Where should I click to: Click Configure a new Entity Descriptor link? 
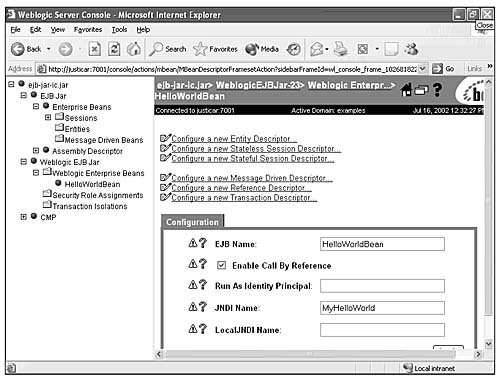[x=234, y=139]
